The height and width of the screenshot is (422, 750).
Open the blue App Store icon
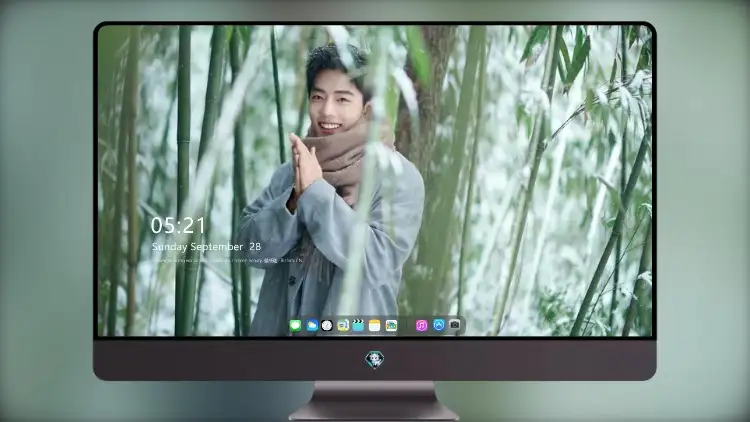point(439,325)
